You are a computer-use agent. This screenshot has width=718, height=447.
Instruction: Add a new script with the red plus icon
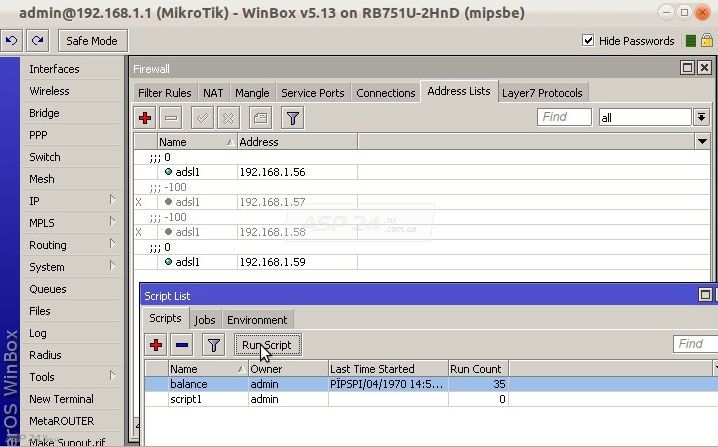coord(156,345)
